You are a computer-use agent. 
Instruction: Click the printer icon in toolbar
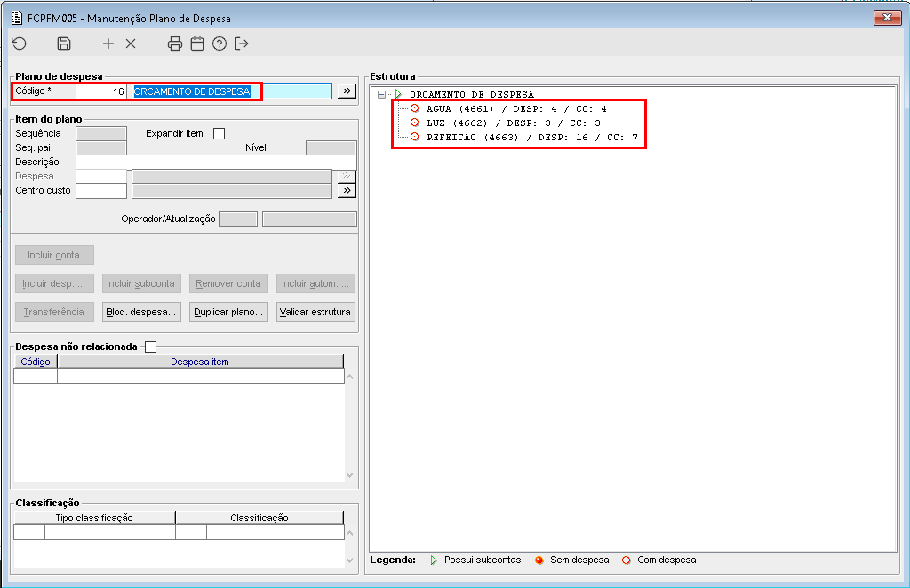[175, 44]
